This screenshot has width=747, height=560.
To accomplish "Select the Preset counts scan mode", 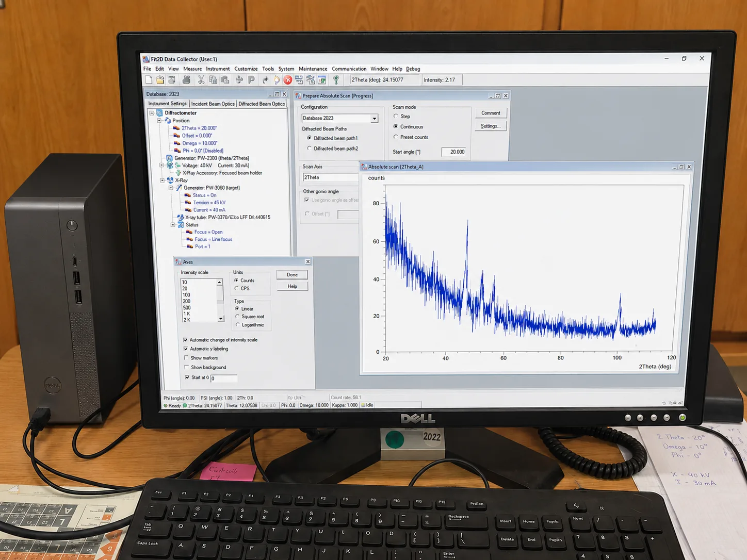I will pos(396,137).
